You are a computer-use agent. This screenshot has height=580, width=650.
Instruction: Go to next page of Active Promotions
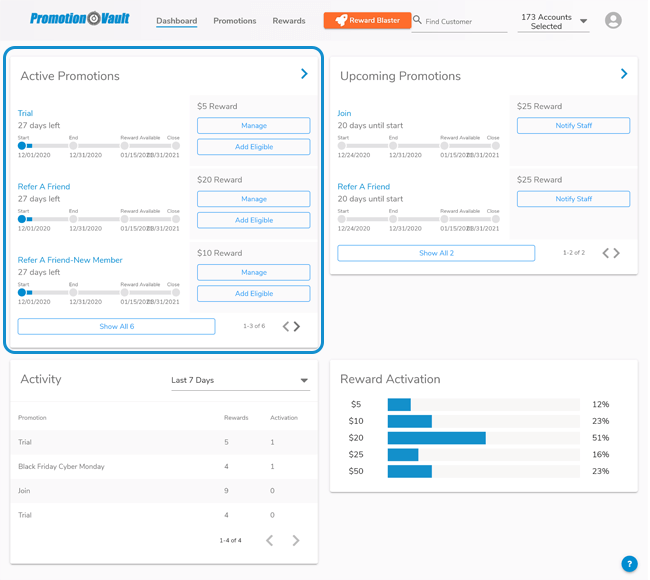point(297,327)
